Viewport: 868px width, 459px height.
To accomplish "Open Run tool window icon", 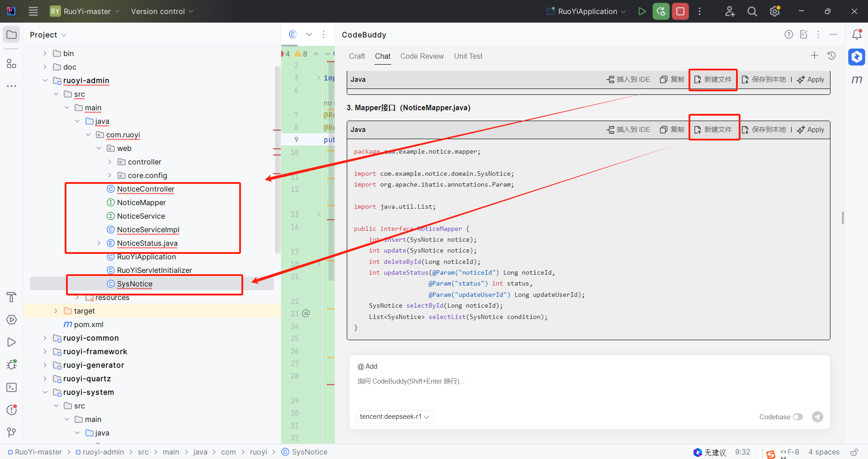I will (x=11, y=342).
